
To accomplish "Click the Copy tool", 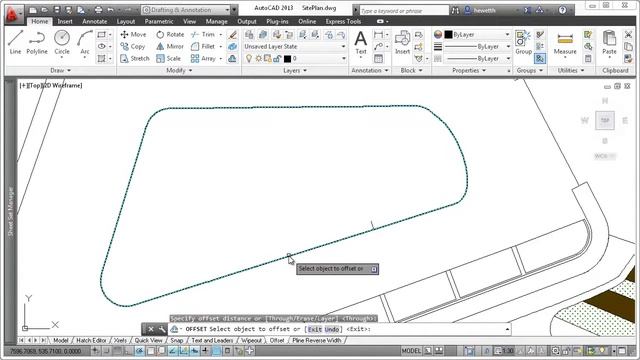I will (133, 47).
